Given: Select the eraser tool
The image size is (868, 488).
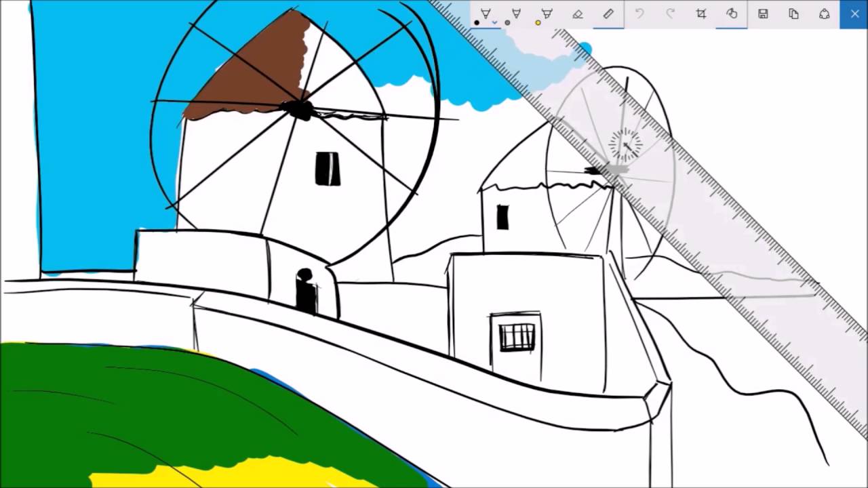Looking at the screenshot, I should tap(577, 14).
